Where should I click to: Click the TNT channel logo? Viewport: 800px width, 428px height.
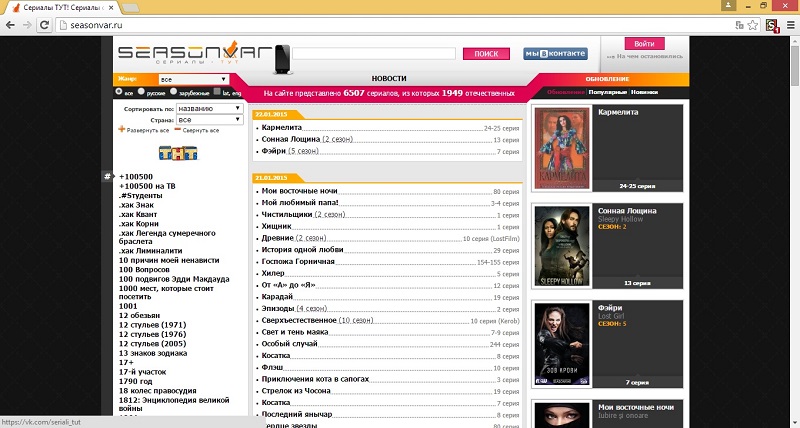[178, 152]
